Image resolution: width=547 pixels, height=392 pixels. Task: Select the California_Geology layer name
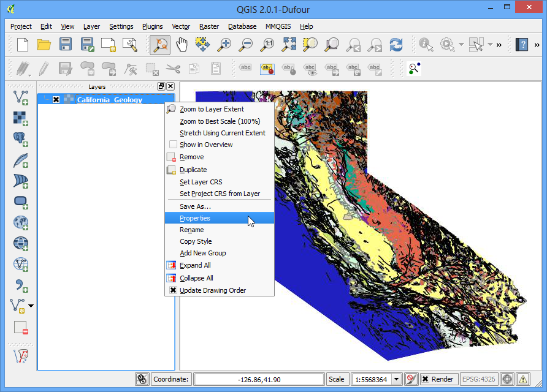tap(110, 100)
